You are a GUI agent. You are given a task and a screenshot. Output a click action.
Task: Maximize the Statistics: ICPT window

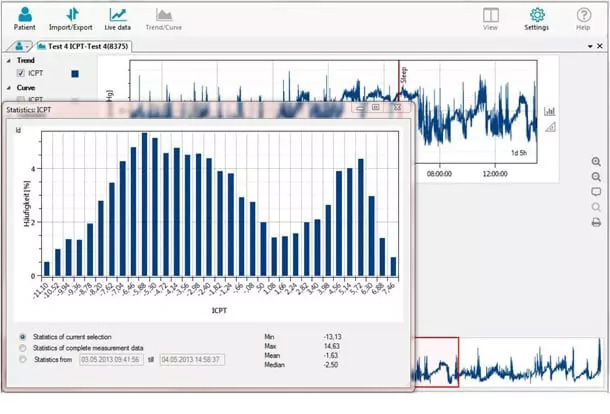375,107
